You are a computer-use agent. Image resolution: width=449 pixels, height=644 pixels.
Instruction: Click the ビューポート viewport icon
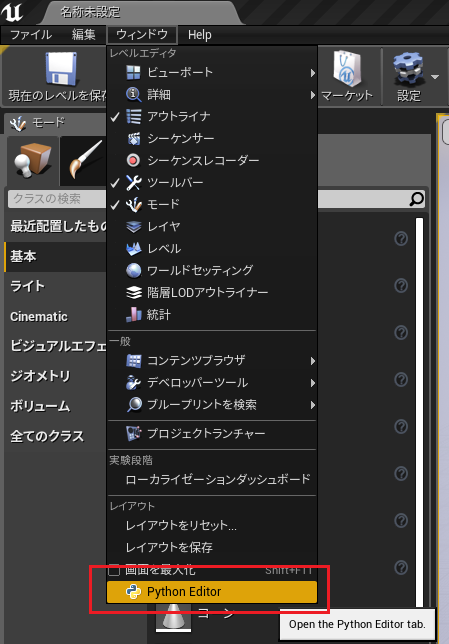133,73
